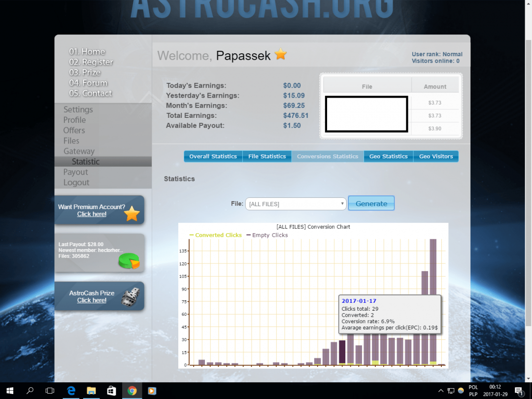Launch Microsoft Edge from the taskbar

click(71, 391)
